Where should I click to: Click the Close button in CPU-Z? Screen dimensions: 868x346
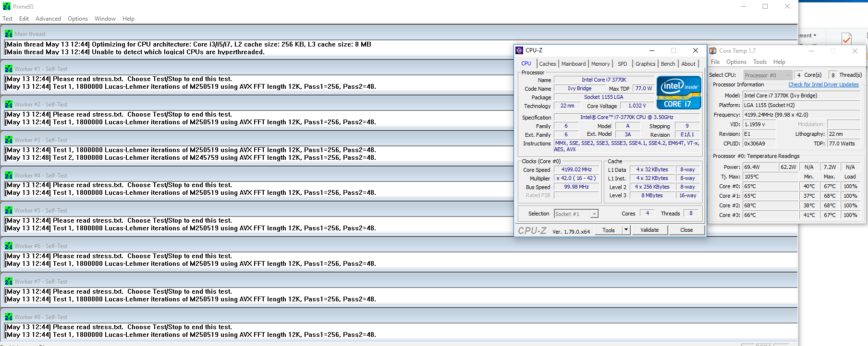(x=686, y=230)
